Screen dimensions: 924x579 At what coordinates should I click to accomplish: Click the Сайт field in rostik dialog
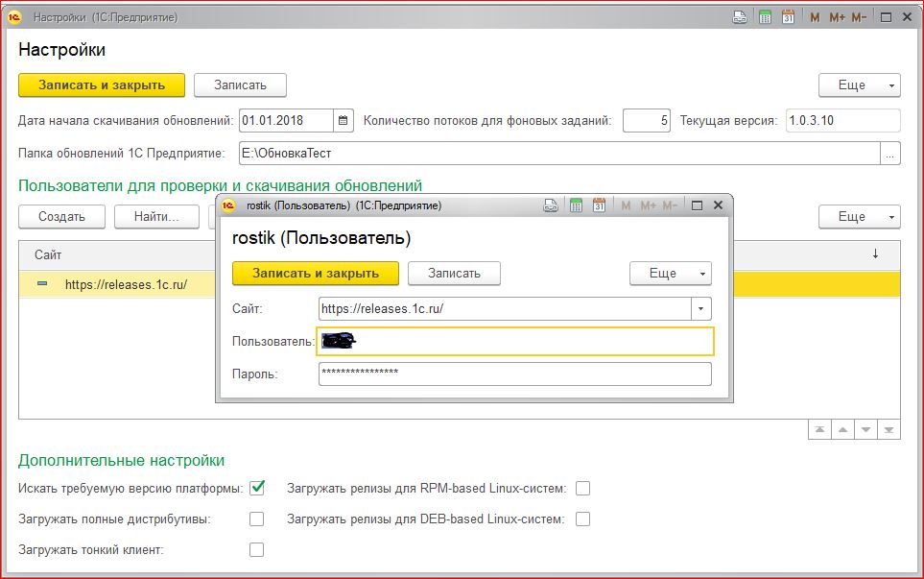click(x=505, y=308)
